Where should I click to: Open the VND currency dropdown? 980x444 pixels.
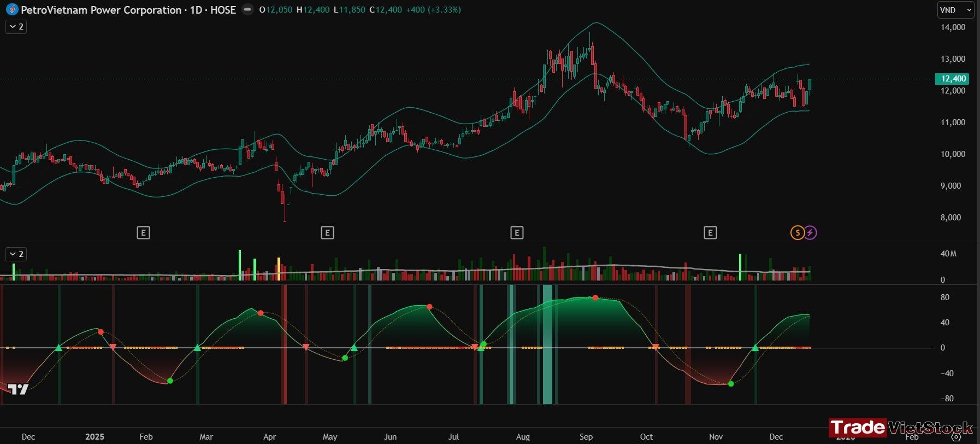(x=956, y=10)
